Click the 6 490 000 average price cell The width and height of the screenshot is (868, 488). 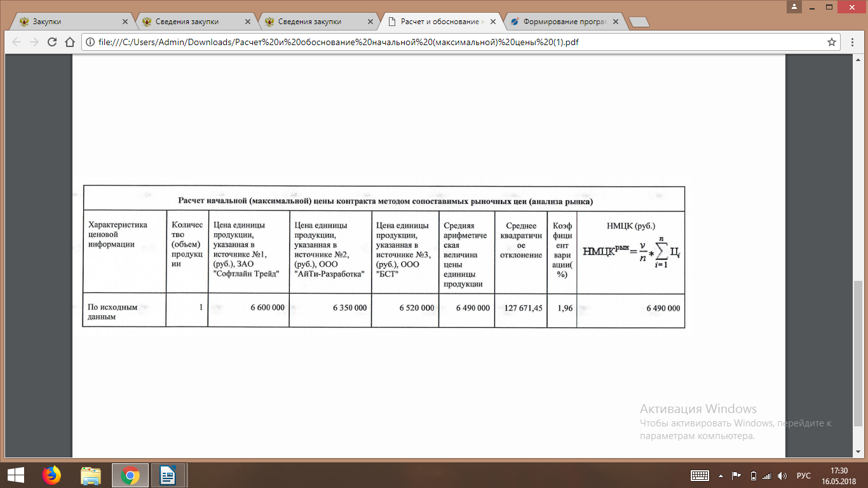(466, 310)
